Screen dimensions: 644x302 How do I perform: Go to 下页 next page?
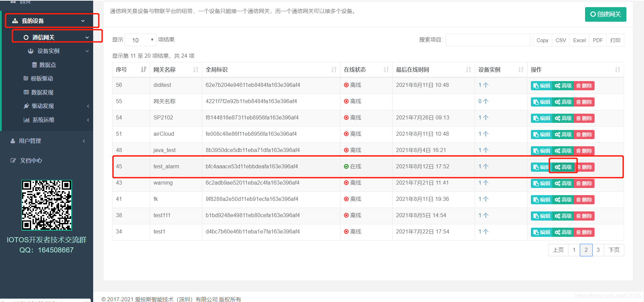614,250
